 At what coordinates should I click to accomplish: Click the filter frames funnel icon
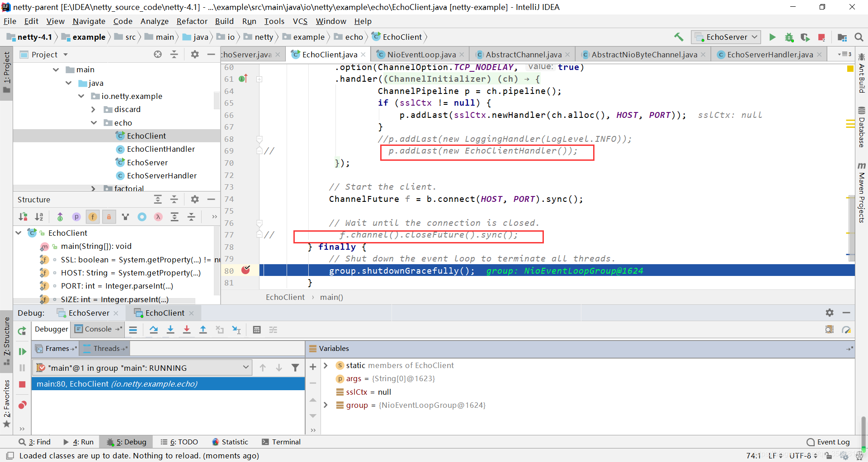pos(295,368)
